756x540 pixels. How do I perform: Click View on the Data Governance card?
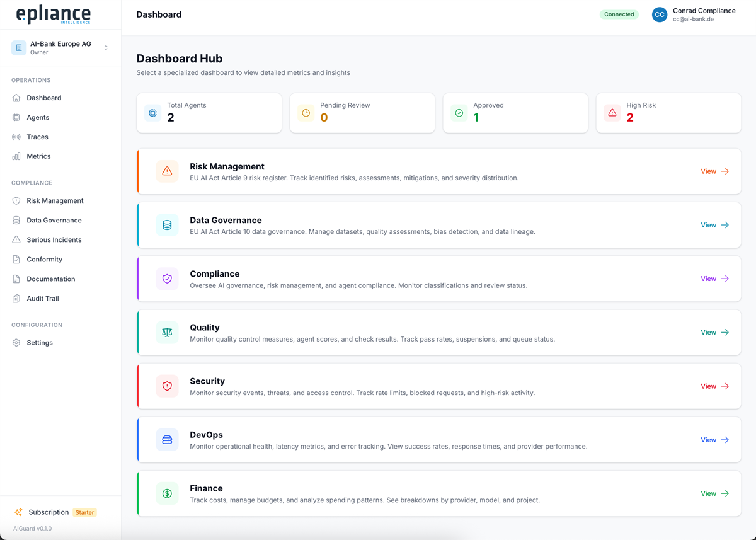point(714,225)
